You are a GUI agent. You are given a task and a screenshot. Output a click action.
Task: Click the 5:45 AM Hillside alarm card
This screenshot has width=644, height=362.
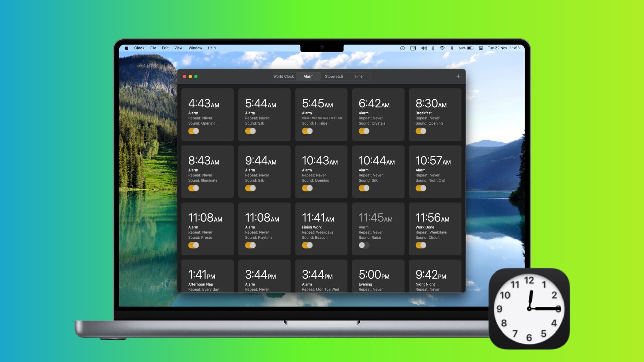pos(322,112)
